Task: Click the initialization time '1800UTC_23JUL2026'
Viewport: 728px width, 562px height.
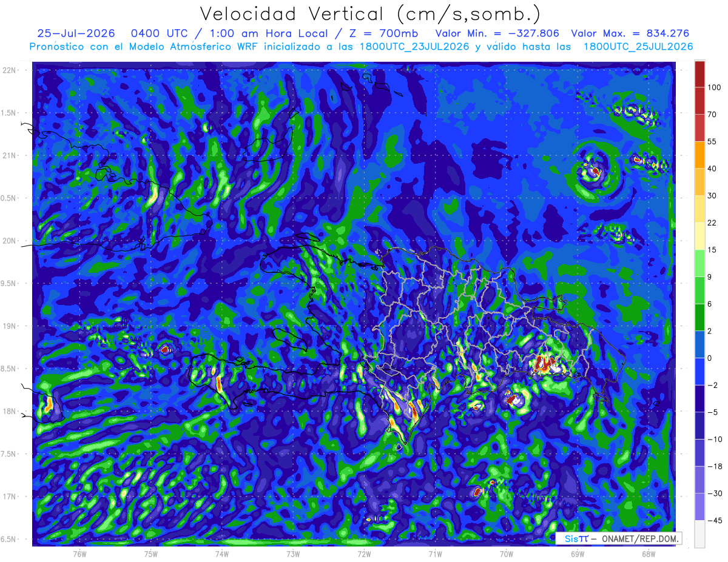Action: pyautogui.click(x=416, y=47)
